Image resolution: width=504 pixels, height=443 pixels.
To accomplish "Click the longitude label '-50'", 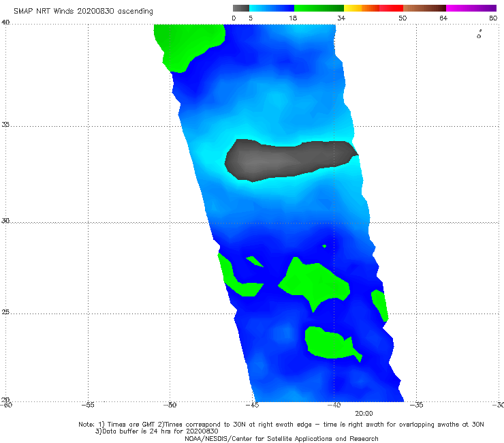I will click(x=170, y=405).
